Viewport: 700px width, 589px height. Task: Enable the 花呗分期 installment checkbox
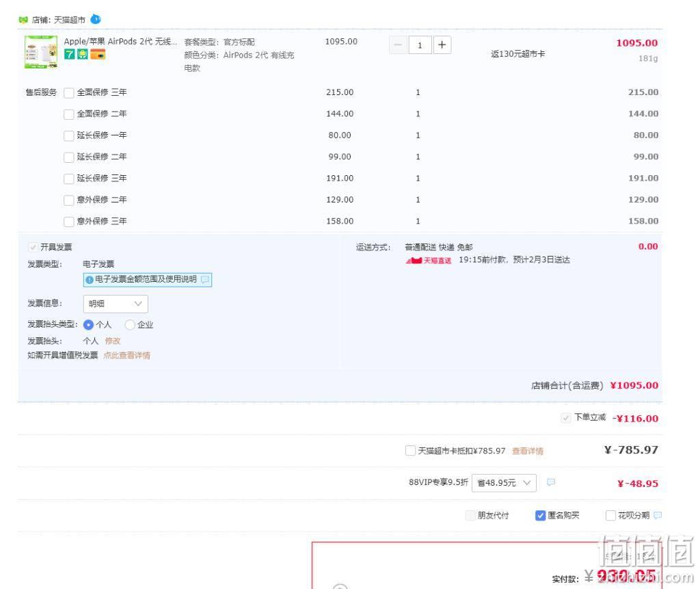tap(610, 516)
